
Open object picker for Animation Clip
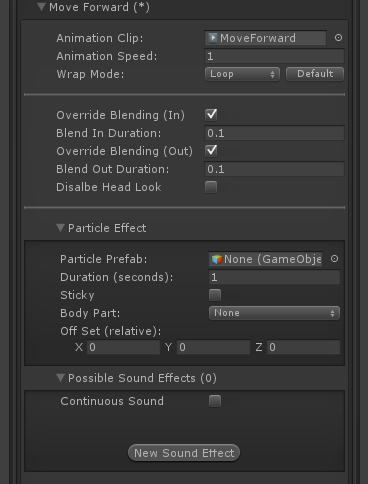click(x=338, y=38)
